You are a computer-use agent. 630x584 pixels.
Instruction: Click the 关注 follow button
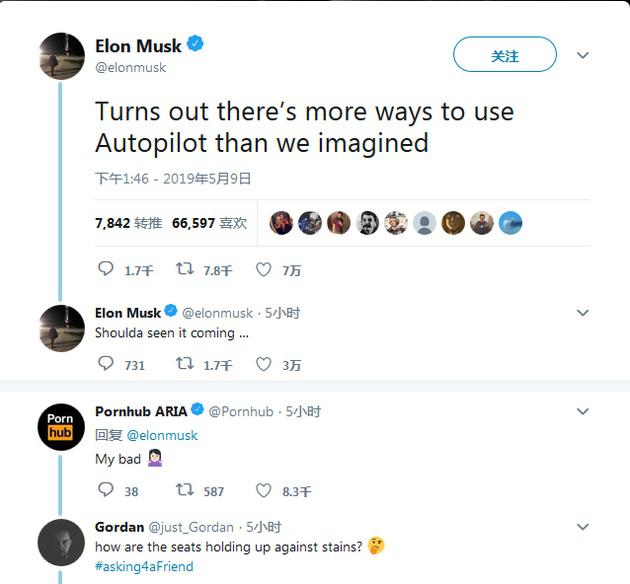coord(505,54)
